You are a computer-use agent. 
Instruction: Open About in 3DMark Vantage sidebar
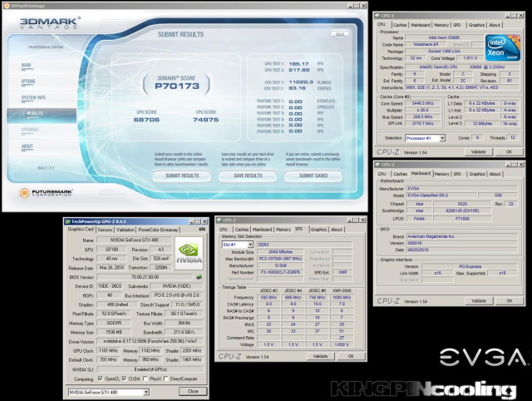coord(27,146)
